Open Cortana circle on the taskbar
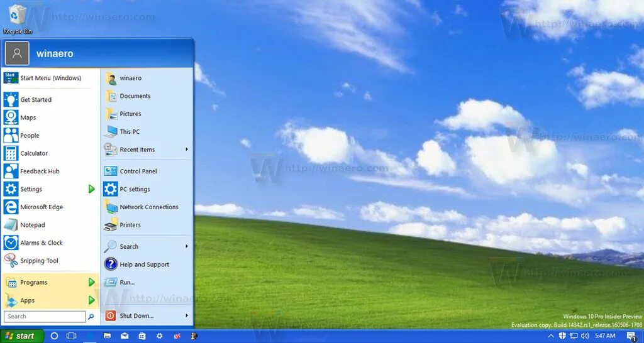Screen dimensions: 644x343 [x=54, y=336]
